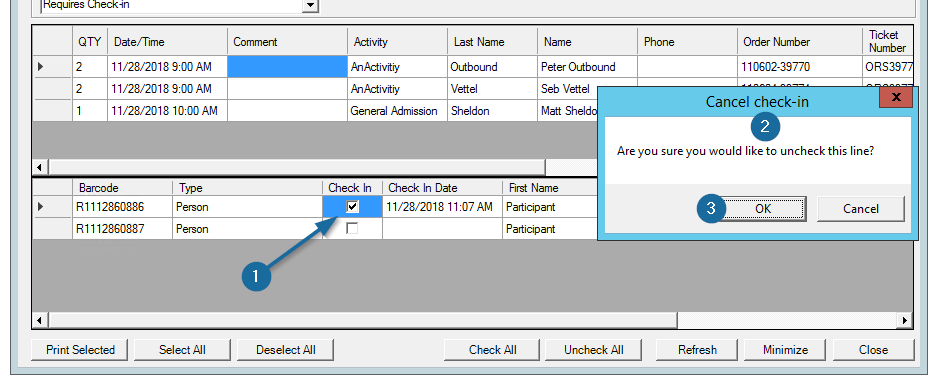
Task: Click the upper grid horizontal scrollbar thumb
Action: pyautogui.click(x=296, y=167)
